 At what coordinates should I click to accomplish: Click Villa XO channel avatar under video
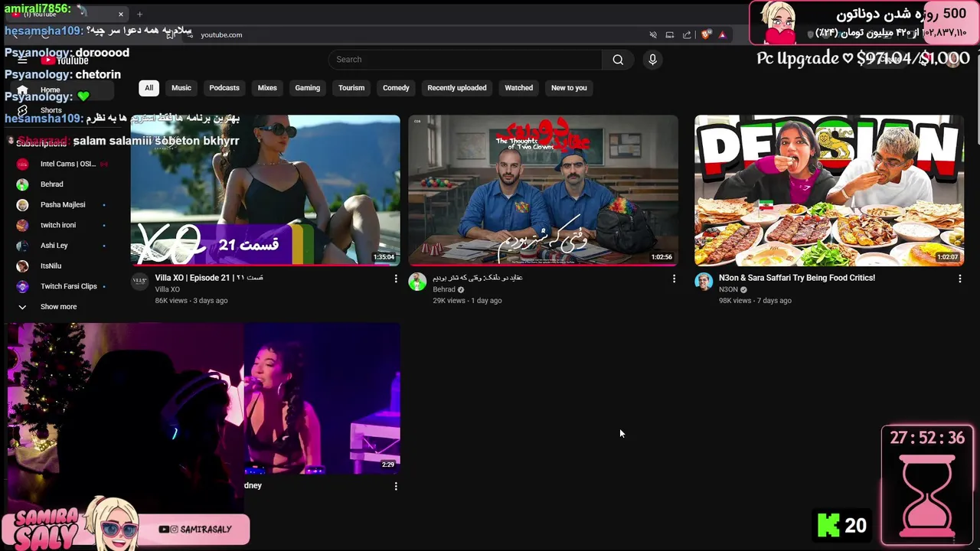139,282
